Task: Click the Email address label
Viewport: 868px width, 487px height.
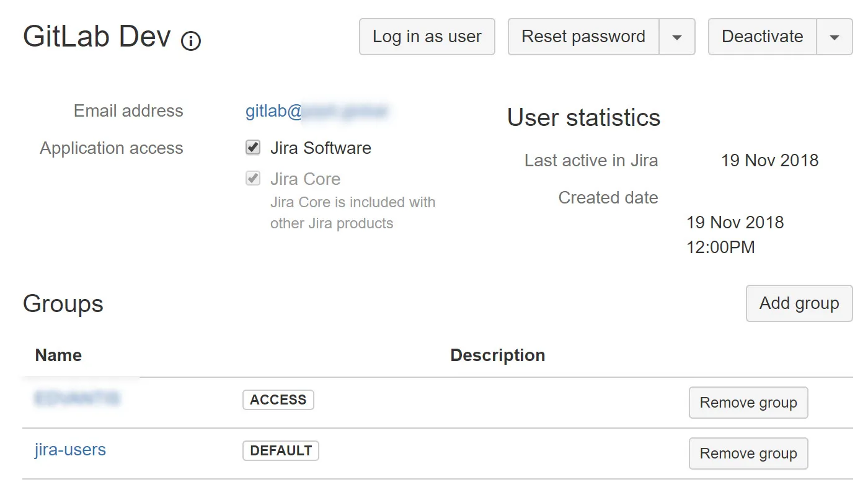Action: [128, 110]
